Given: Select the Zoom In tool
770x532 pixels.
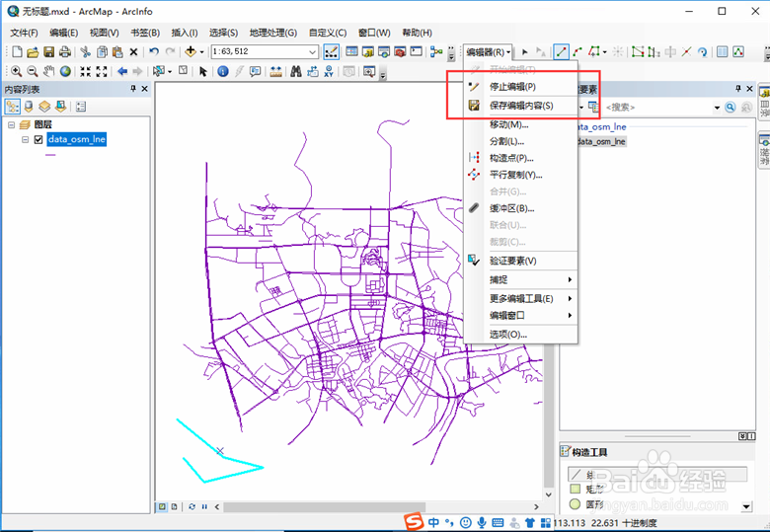Looking at the screenshot, I should click(16, 72).
